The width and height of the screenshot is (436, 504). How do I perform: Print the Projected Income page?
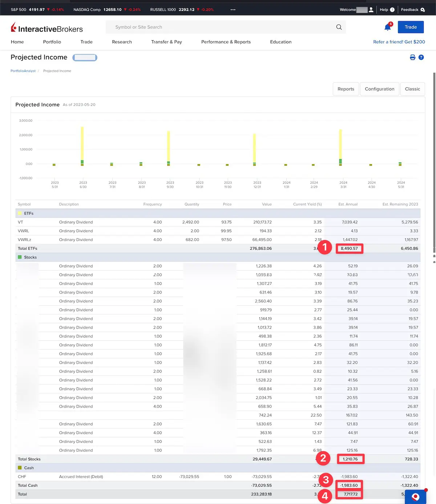413,57
